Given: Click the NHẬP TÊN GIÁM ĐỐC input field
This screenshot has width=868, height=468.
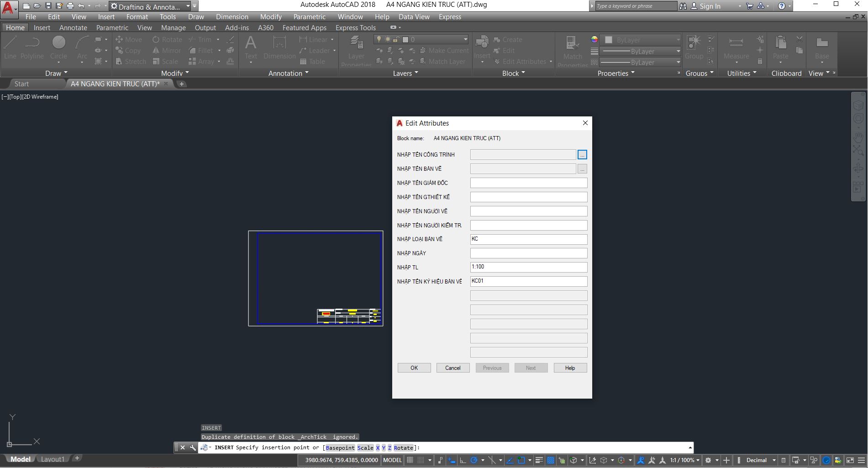Looking at the screenshot, I should tap(529, 183).
